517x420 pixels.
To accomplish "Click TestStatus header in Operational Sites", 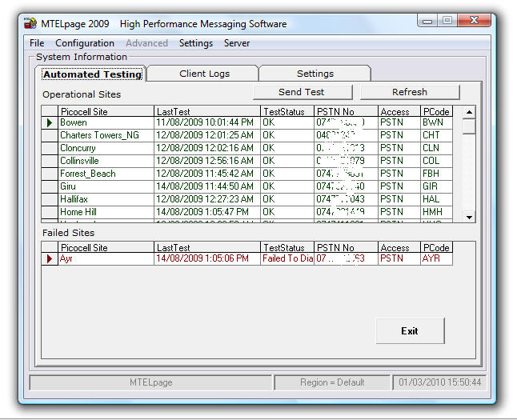I will click(287, 111).
